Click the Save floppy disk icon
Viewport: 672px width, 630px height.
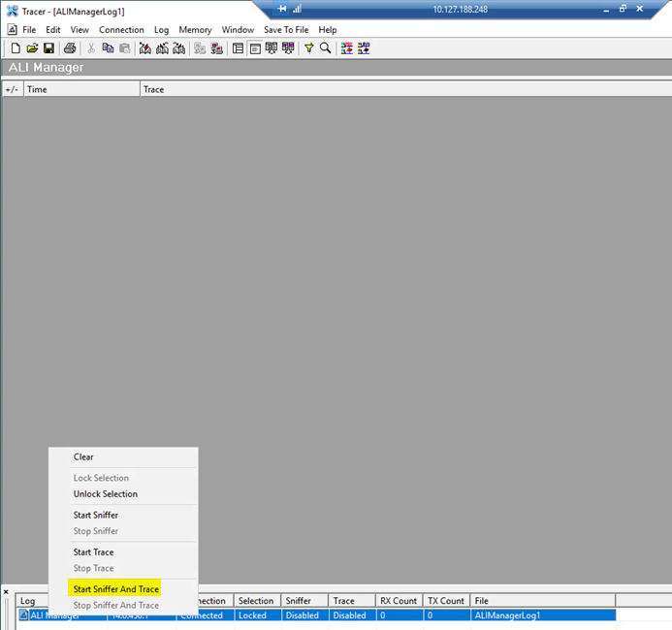click(48, 48)
